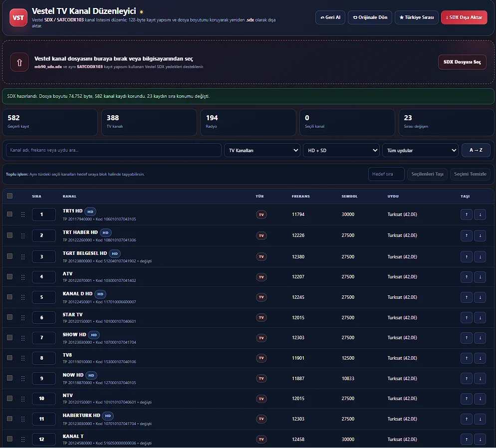
Task: Move STAR TV down one position
Action: [x=480, y=317]
